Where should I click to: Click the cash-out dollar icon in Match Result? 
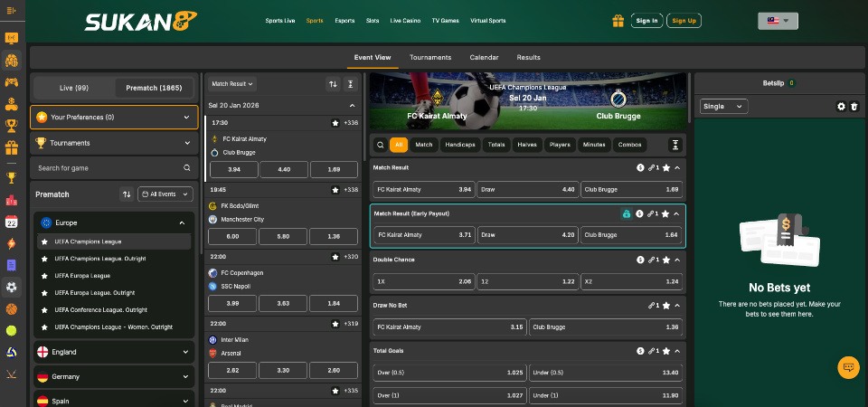pos(640,168)
